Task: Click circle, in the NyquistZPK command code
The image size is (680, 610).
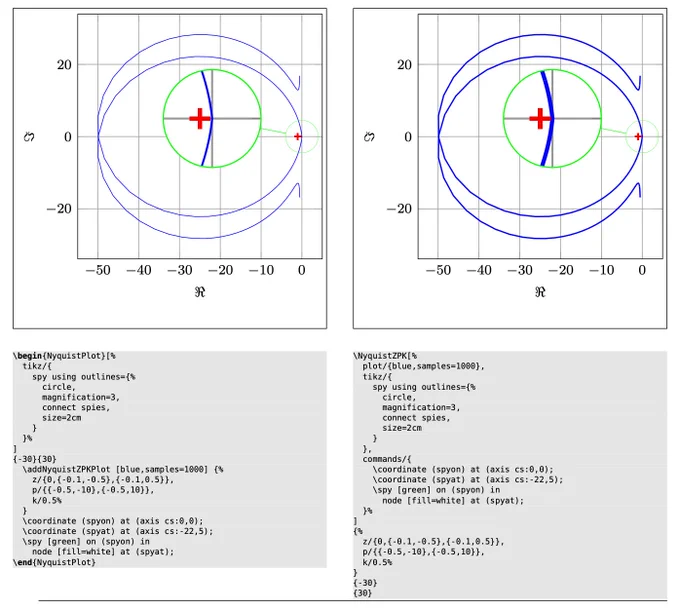Action: pos(399,397)
